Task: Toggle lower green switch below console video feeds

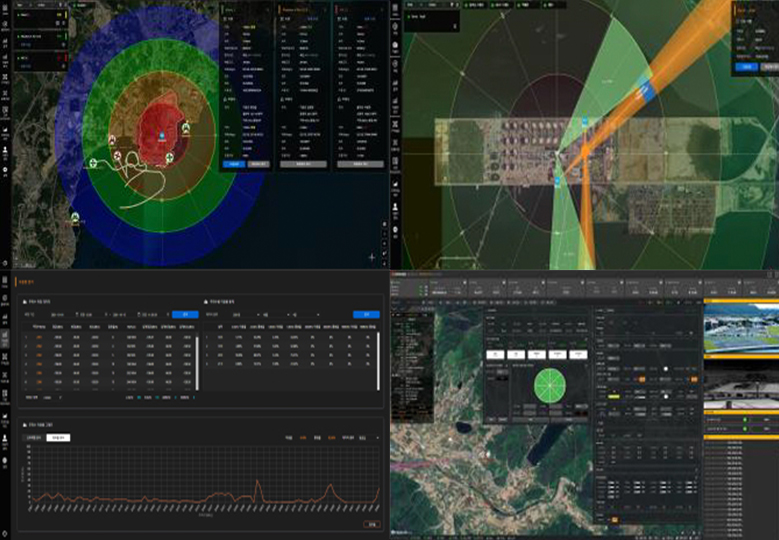Action: coord(744,428)
